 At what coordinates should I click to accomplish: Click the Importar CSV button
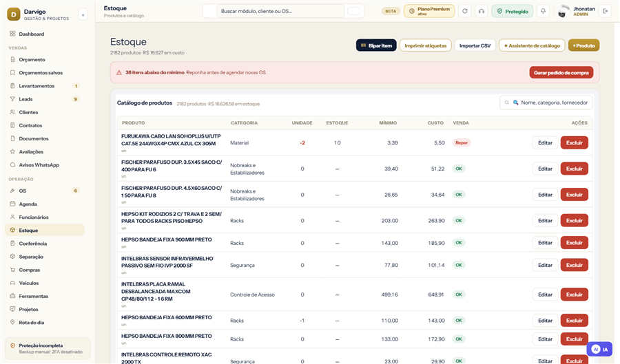point(475,45)
